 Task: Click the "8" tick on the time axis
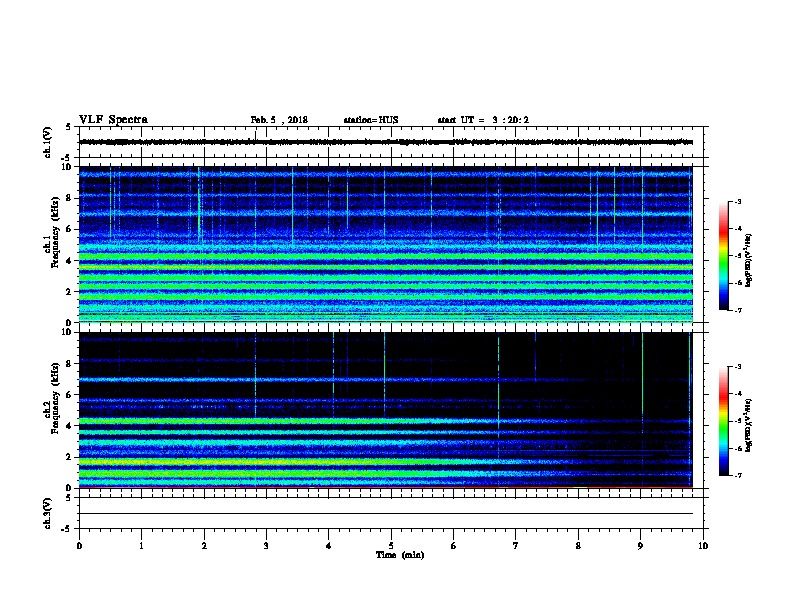pyautogui.click(x=578, y=545)
